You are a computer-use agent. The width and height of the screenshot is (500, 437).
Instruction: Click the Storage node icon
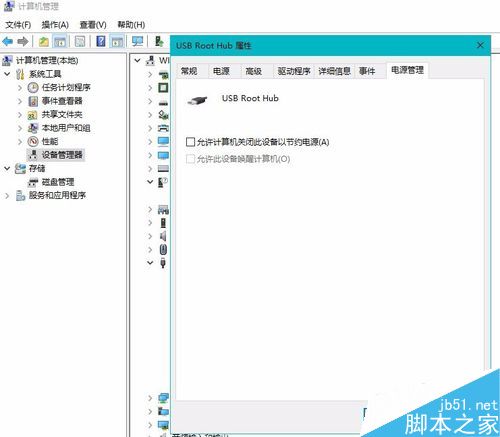click(20, 168)
